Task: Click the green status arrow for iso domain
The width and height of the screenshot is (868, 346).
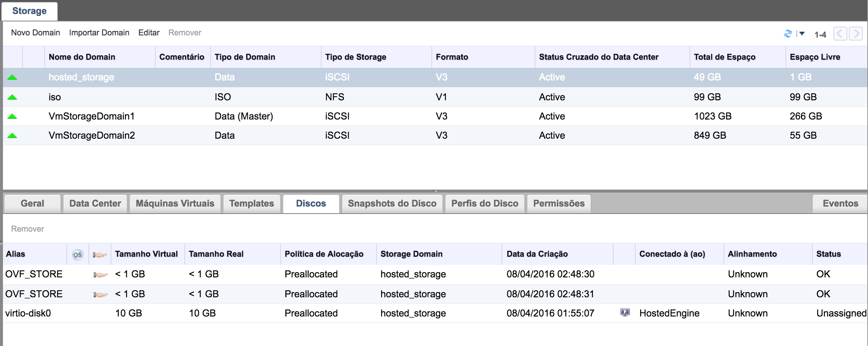Action: point(12,97)
